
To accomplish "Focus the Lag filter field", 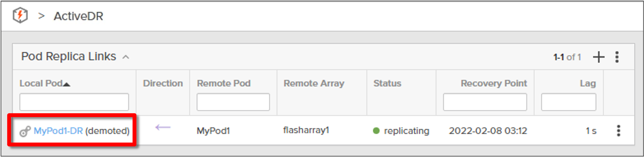I will point(568,102).
